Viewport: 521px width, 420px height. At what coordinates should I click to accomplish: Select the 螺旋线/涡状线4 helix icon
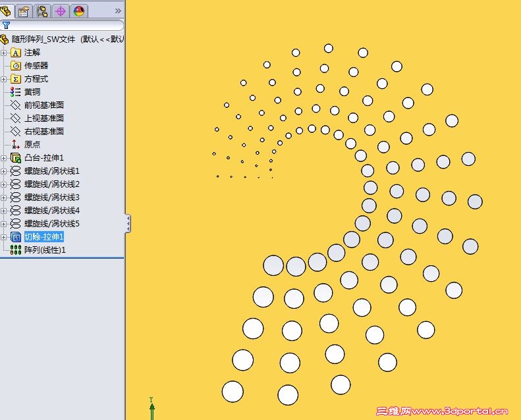point(16,211)
